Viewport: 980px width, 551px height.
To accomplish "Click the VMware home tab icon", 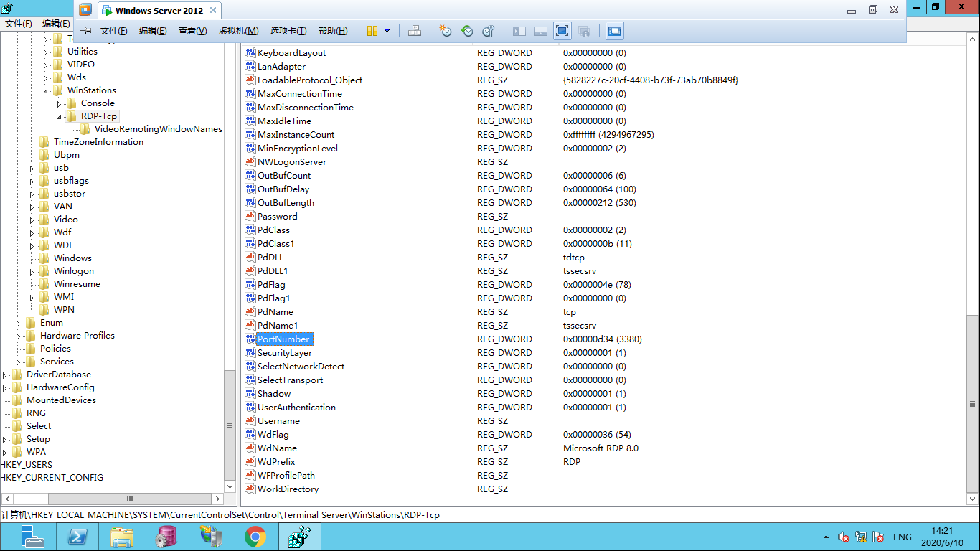I will coord(85,10).
